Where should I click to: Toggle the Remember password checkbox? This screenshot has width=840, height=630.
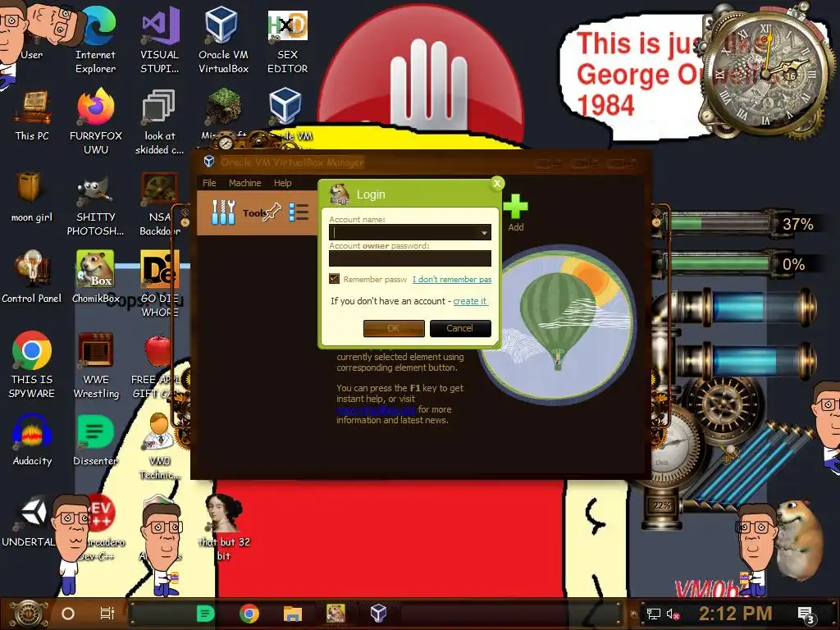click(x=335, y=279)
